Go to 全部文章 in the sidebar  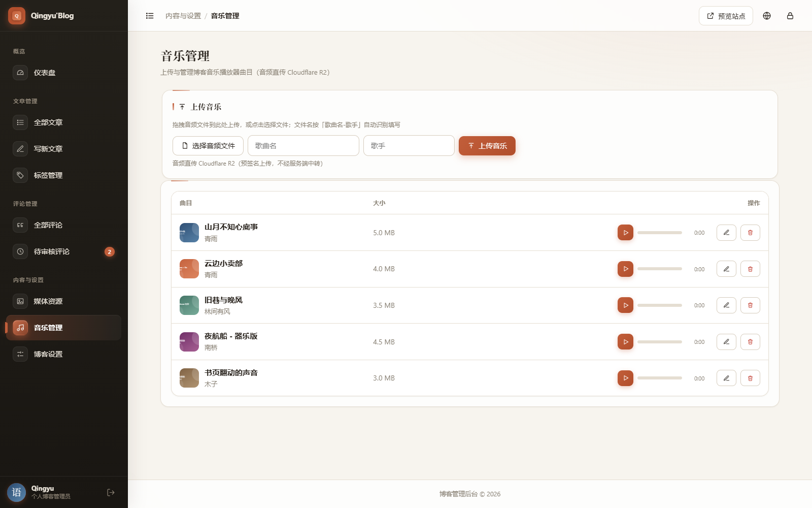63,122
